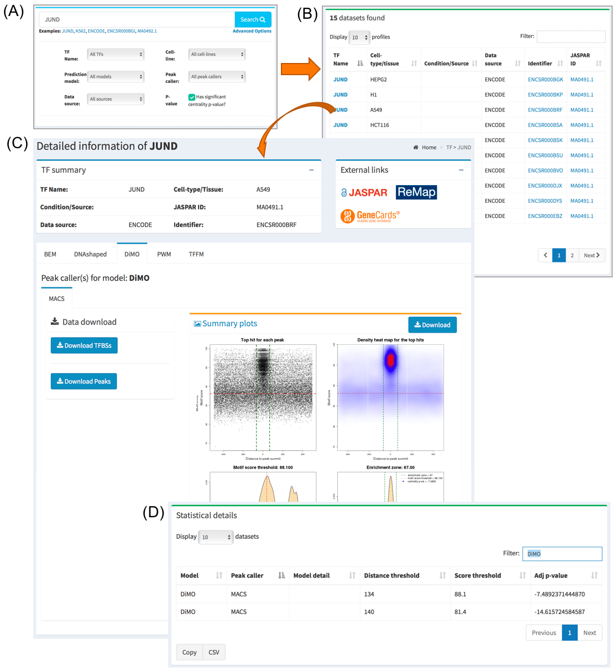
Task: Go to previous page with left chevron
Action: click(x=545, y=255)
